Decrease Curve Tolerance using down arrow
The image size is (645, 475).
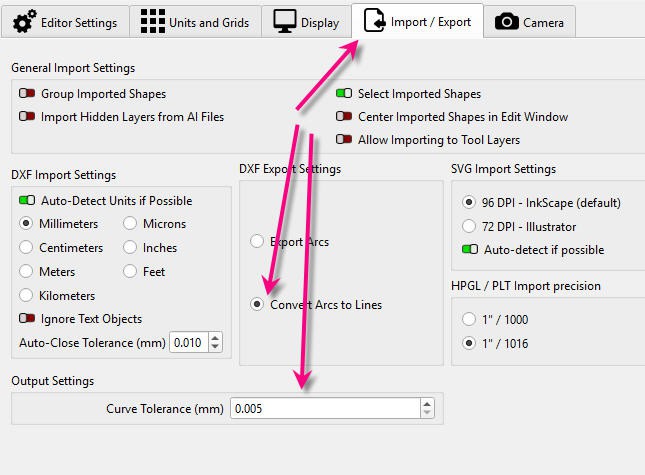(x=428, y=413)
